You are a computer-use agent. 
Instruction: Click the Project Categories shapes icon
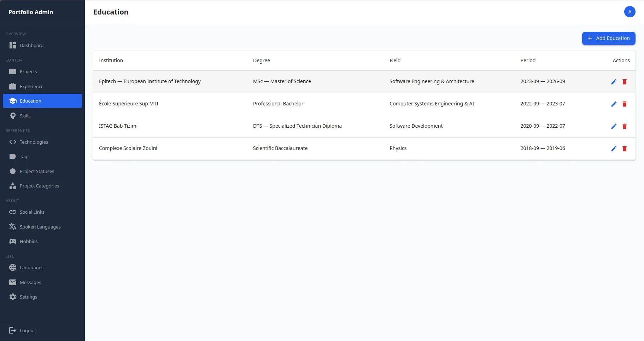[x=13, y=186]
